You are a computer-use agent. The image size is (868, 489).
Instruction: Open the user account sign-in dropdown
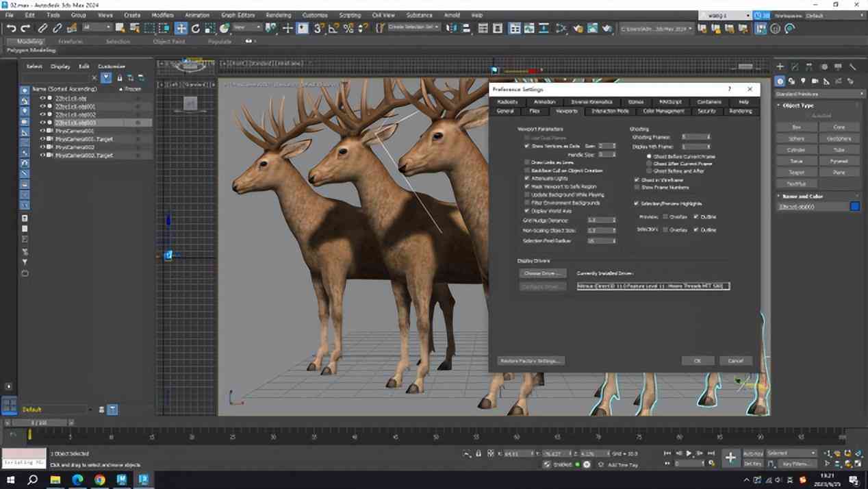point(725,15)
